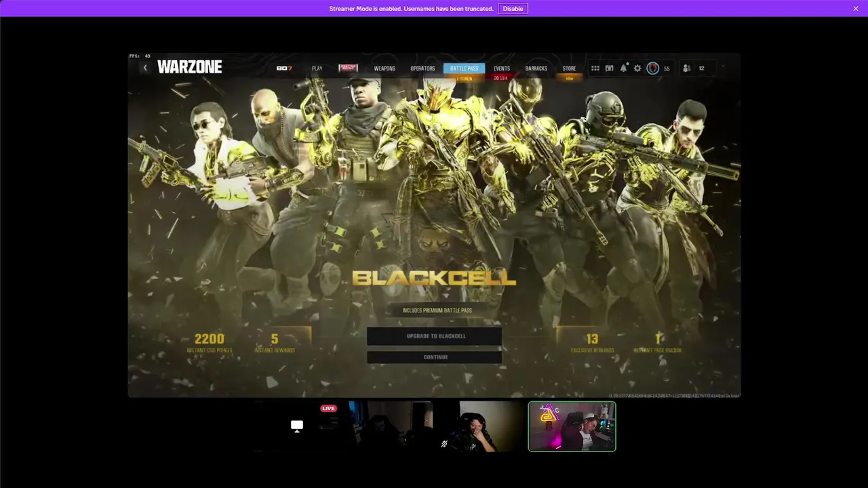Viewport: 868px width, 488px height.
Task: Click the player level 55 number
Action: coord(667,68)
